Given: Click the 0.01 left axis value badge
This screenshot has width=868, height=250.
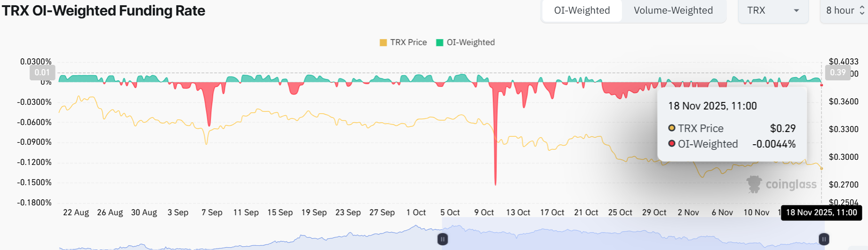Looking at the screenshot, I should 42,72.
